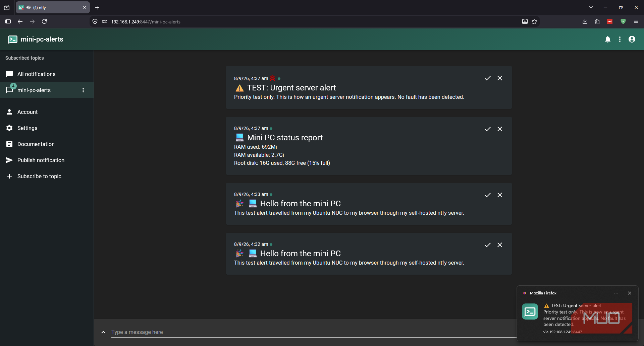Expand the message publish dialog chevron

(x=103, y=332)
